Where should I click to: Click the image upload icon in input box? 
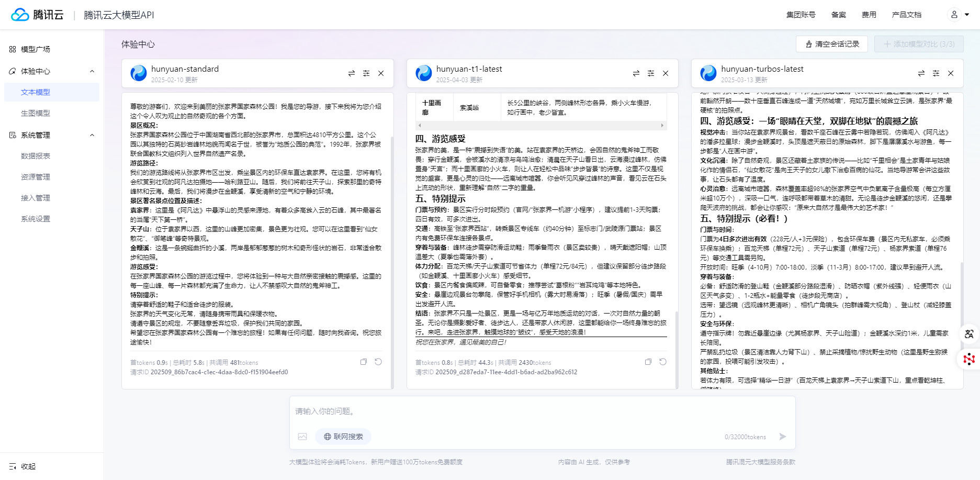click(302, 437)
